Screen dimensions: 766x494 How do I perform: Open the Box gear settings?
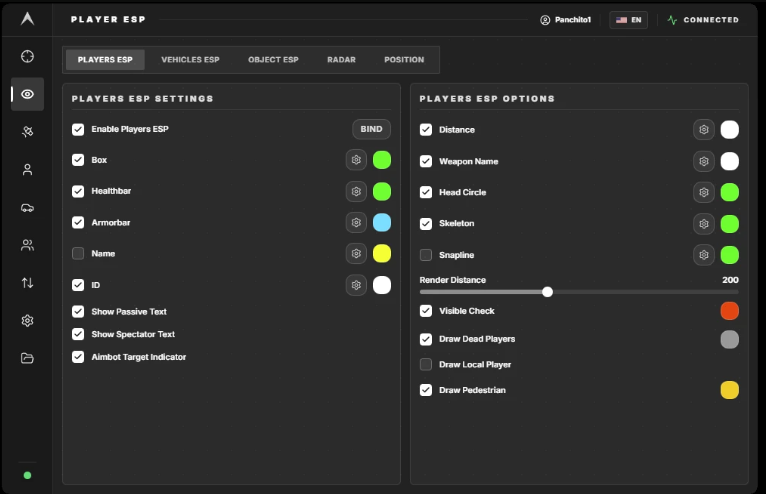point(356,160)
